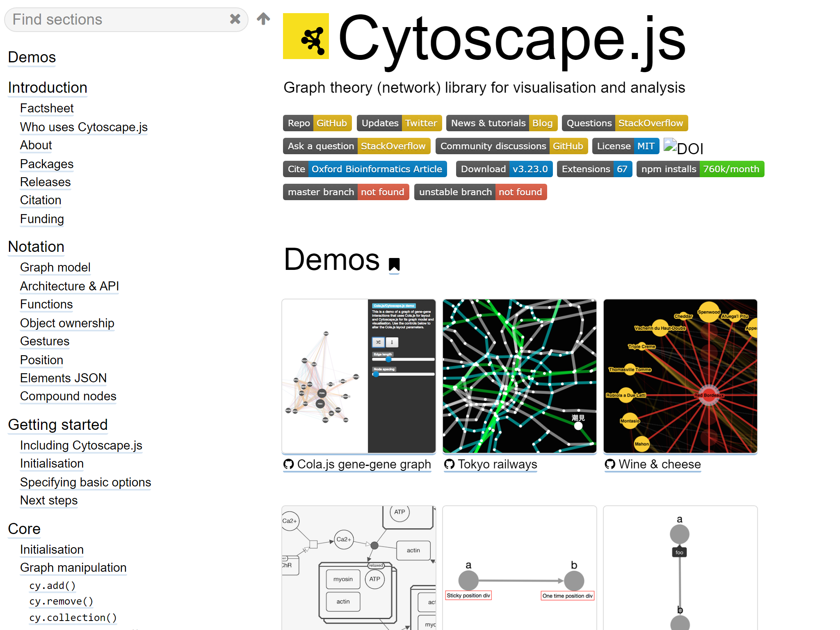
Task: Click the Download v3.23.0 badge
Action: pyautogui.click(x=504, y=169)
